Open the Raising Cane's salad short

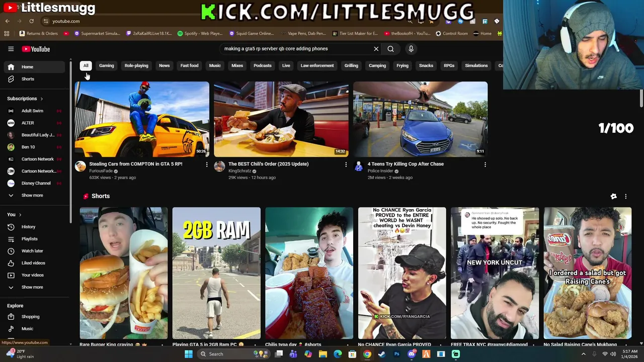coord(588,273)
